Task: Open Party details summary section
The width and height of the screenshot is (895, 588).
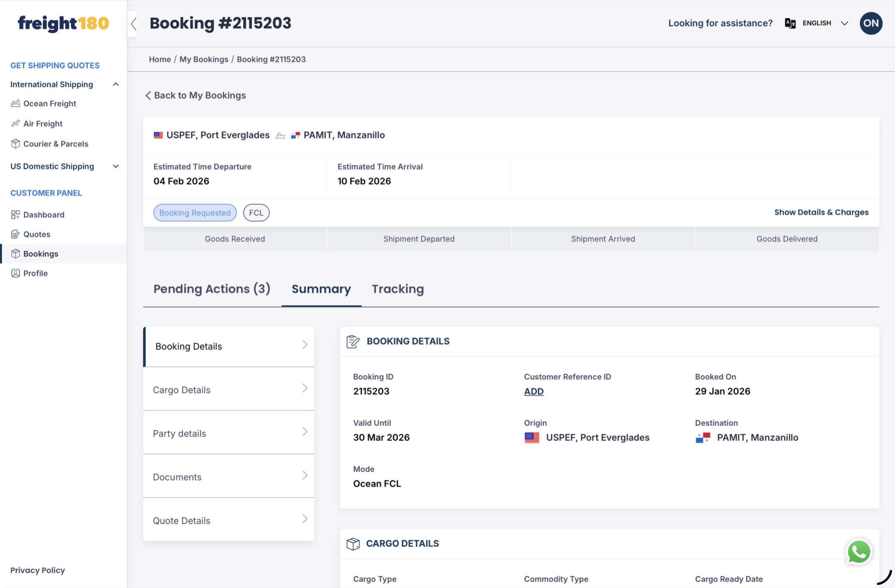Action: [228, 433]
